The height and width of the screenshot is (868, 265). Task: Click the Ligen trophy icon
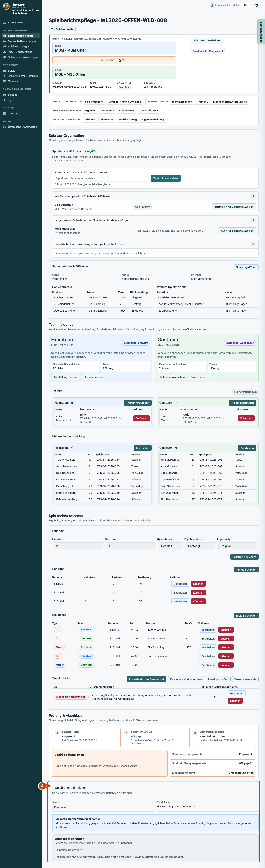pyautogui.click(x=5, y=100)
